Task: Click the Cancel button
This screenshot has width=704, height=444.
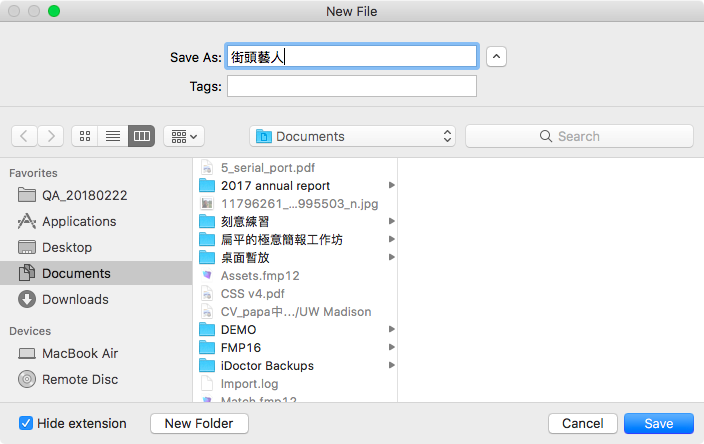Action: pos(583,423)
